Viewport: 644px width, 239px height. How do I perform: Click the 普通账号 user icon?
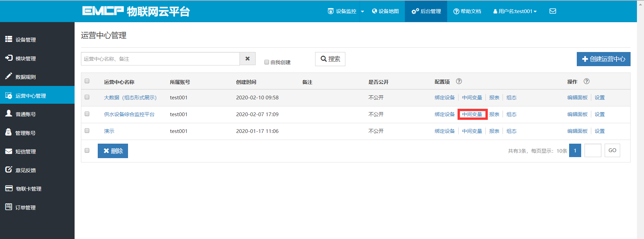(x=8, y=113)
